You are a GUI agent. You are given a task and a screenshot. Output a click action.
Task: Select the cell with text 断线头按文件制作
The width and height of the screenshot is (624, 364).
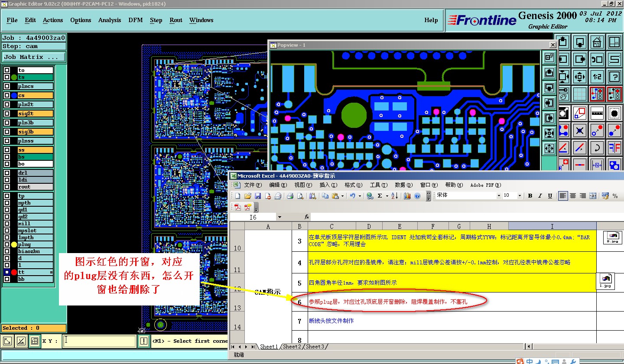452,321
